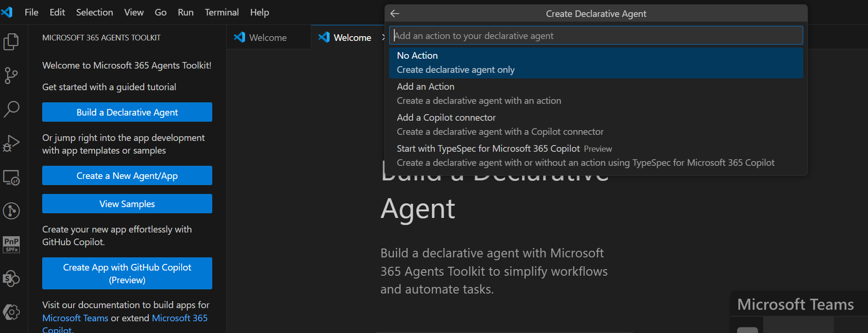Click the Microsoft 365 Agents Toolkit panel title
Screen dimensions: 868x333
click(101, 38)
